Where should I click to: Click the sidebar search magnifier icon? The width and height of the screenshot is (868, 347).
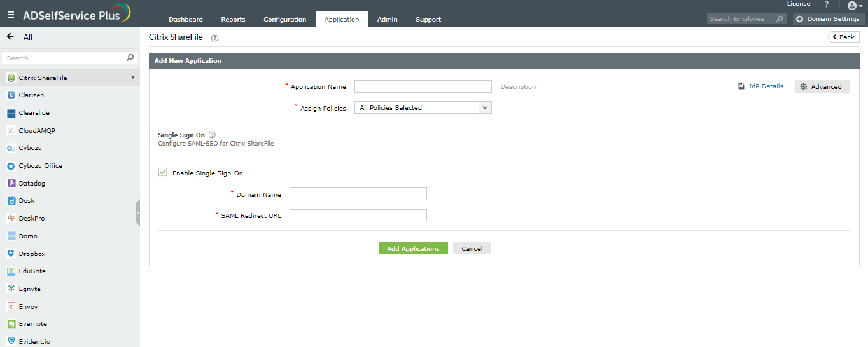[130, 58]
